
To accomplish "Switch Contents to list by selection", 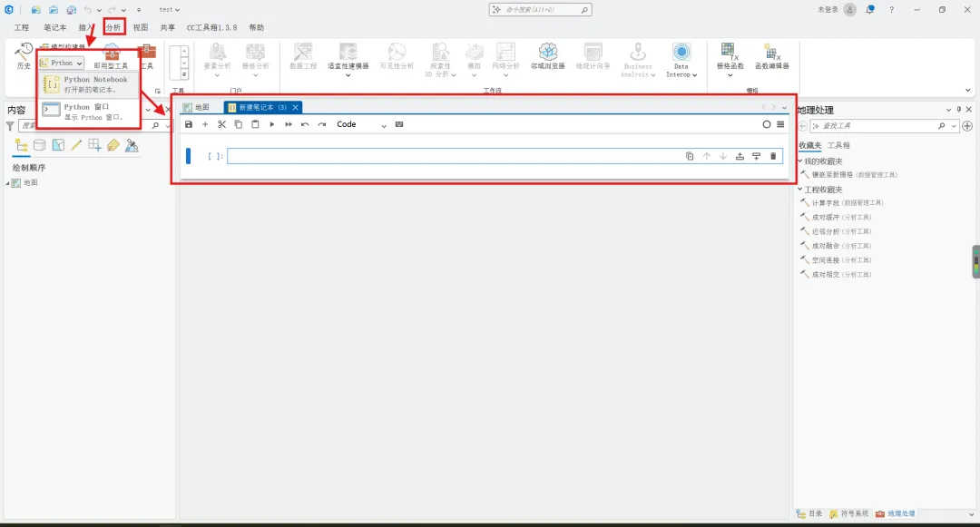I will pos(58,145).
